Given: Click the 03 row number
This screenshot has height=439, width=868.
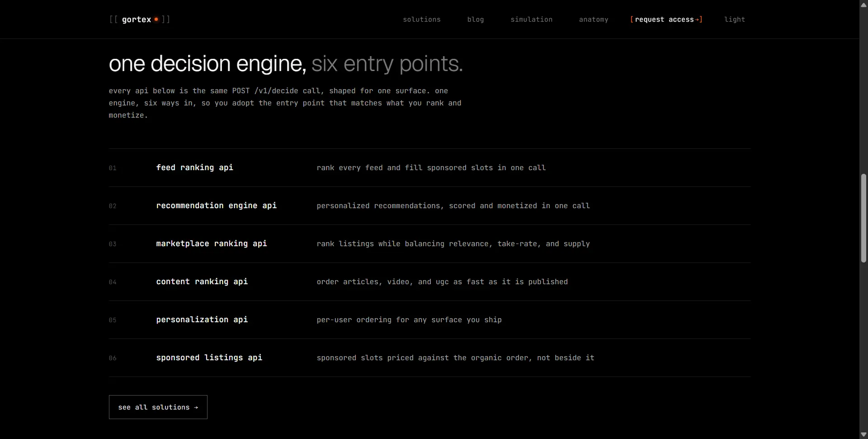Looking at the screenshot, I should pyautogui.click(x=113, y=244).
